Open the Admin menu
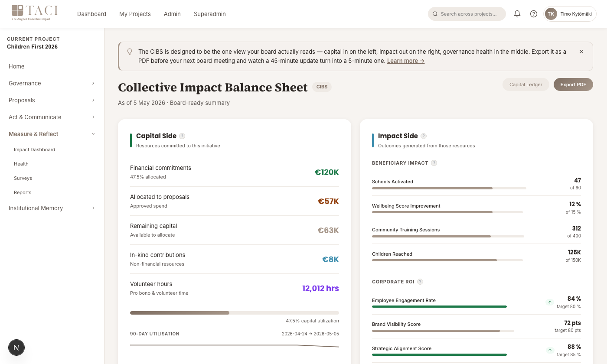607x364 pixels. click(x=172, y=14)
